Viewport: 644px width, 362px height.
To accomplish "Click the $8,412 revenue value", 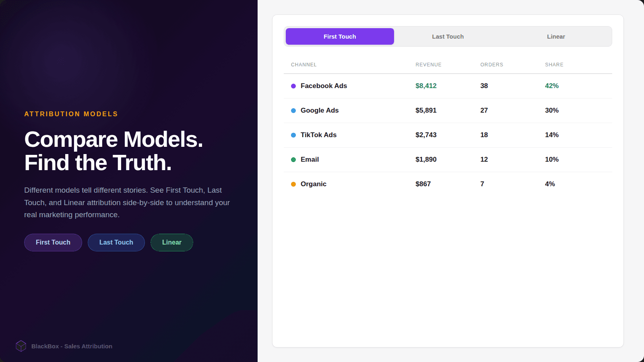I will click(x=426, y=86).
